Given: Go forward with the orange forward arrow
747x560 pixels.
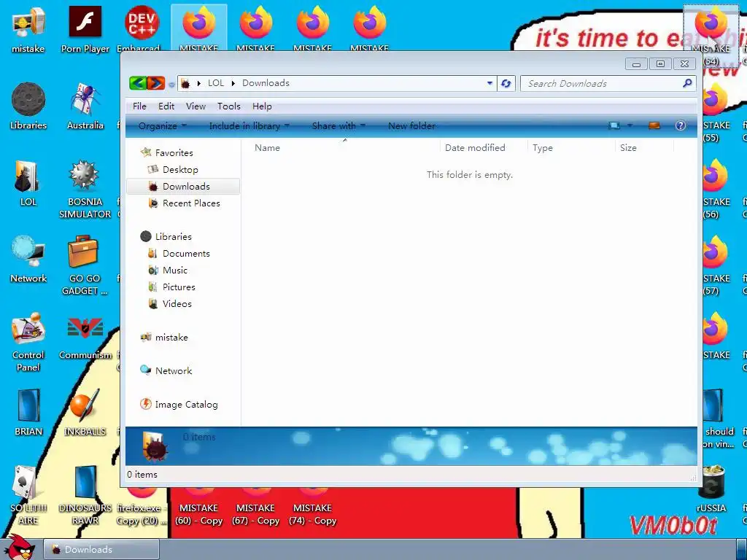Looking at the screenshot, I should click(156, 83).
